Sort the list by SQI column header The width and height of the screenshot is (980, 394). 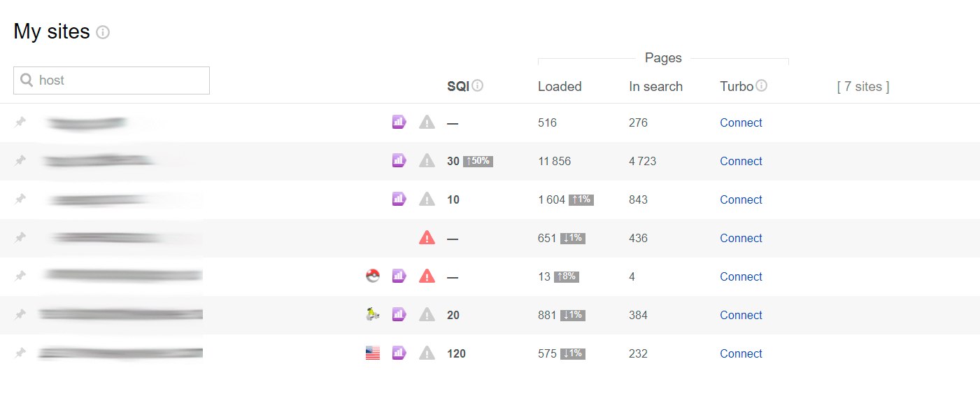457,86
